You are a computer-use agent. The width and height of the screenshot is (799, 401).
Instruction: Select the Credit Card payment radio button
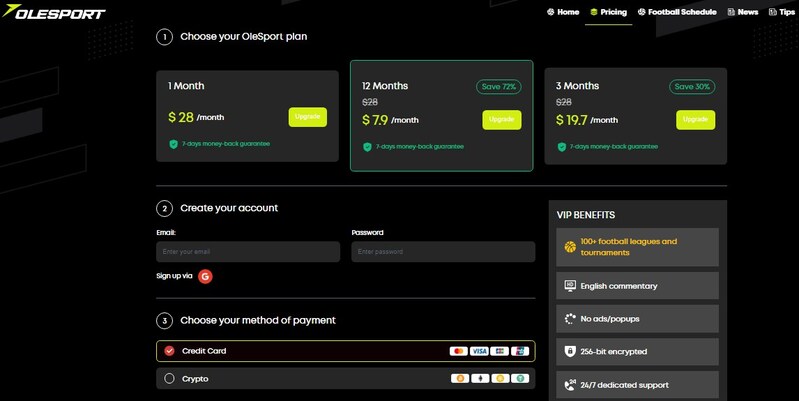[x=169, y=351]
